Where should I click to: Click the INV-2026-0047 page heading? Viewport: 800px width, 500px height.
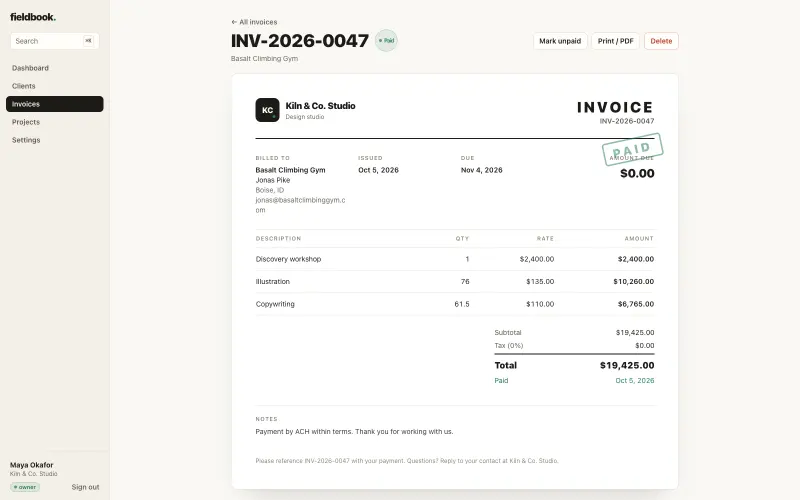[299, 41]
